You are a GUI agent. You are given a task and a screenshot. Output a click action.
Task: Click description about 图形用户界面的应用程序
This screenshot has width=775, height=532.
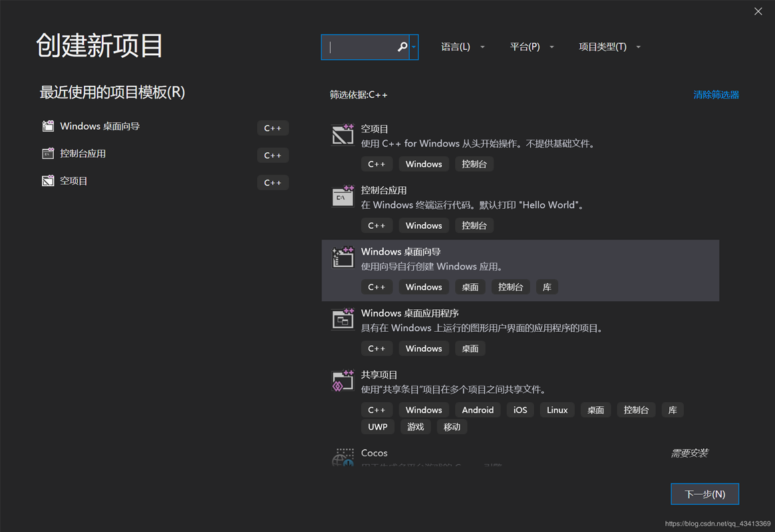(x=484, y=328)
